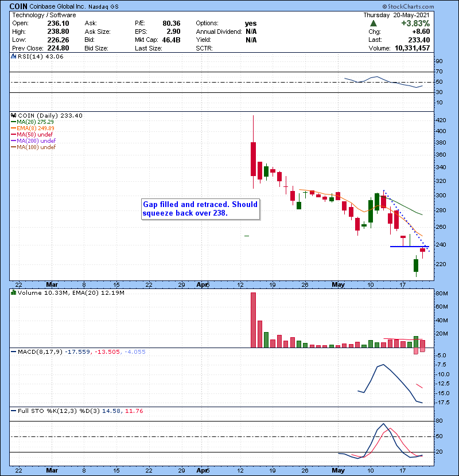Click the green up-arrow change indicator
This screenshot has width=459, height=476.
point(374,23)
